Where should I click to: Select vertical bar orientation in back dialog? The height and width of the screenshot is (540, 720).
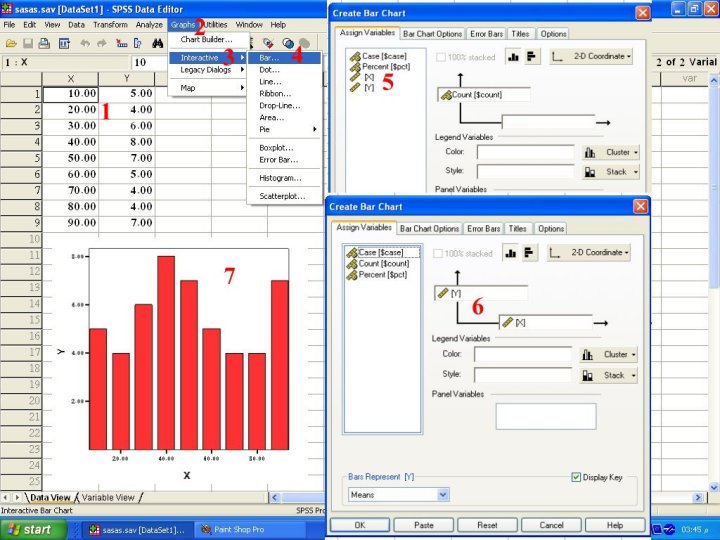pos(513,57)
